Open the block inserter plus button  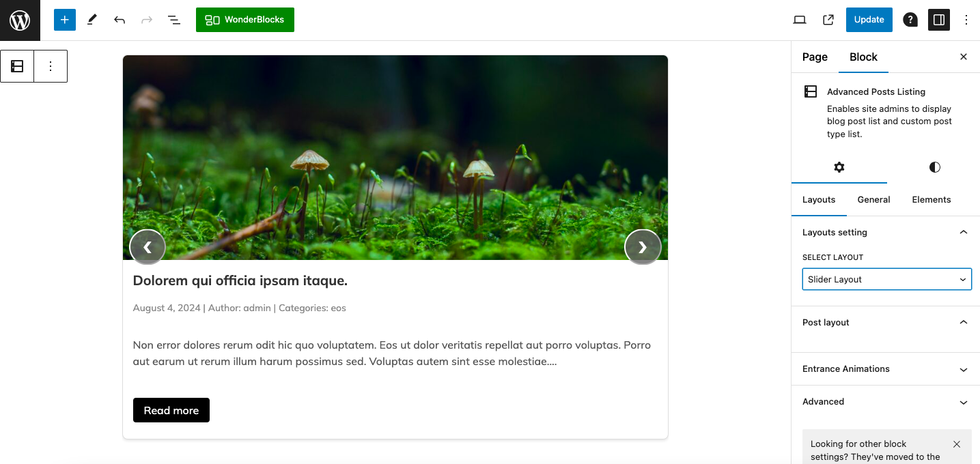(x=65, y=20)
